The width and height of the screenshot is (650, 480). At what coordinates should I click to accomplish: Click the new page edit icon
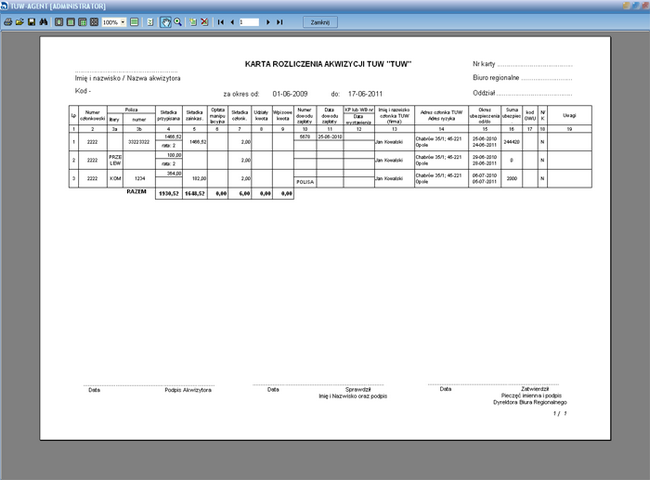(193, 22)
